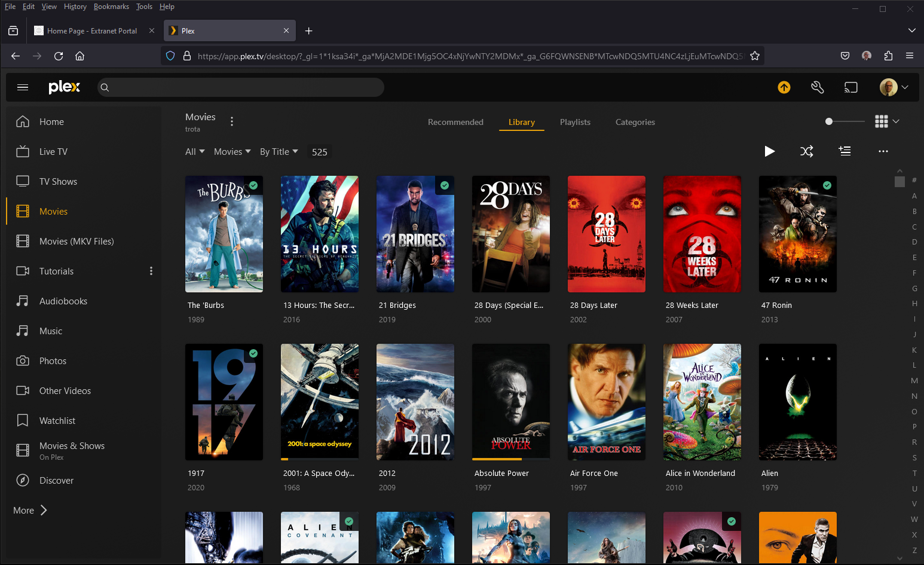Play all movies in library
The height and width of the screenshot is (565, 924).
[x=770, y=151]
